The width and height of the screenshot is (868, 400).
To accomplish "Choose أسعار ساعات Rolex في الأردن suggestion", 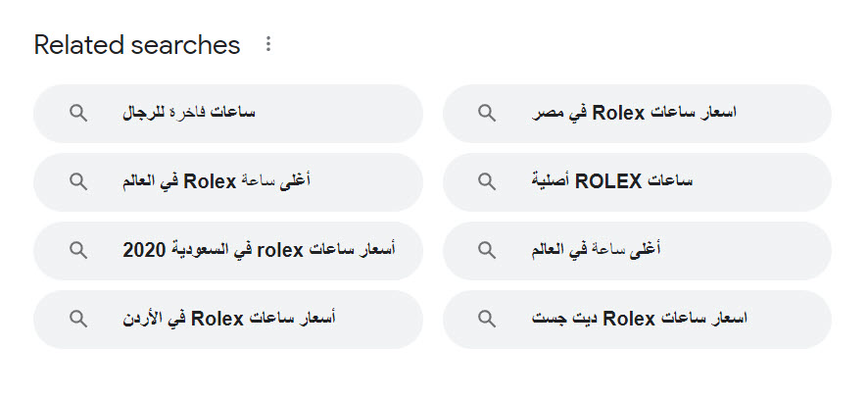I will (230, 319).
